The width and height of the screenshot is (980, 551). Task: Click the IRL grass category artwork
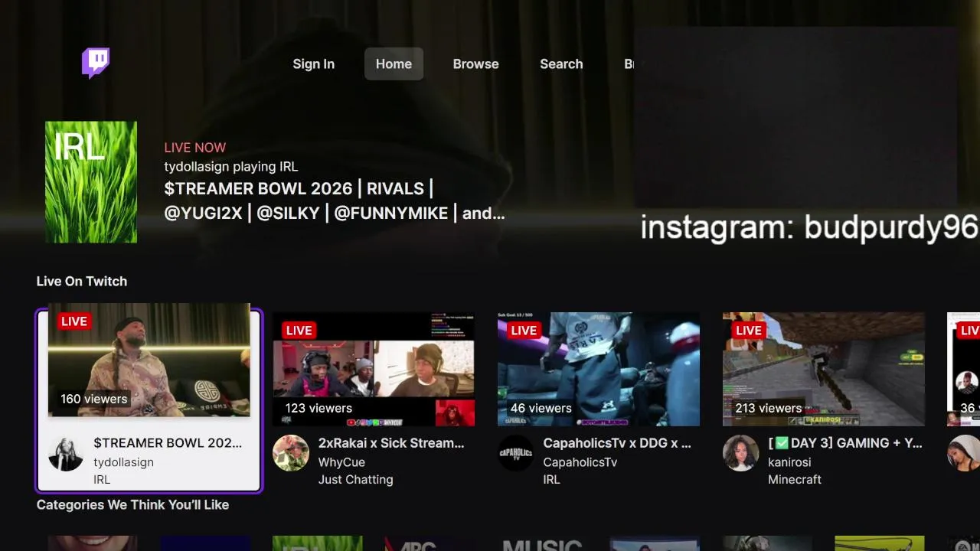coord(91,182)
